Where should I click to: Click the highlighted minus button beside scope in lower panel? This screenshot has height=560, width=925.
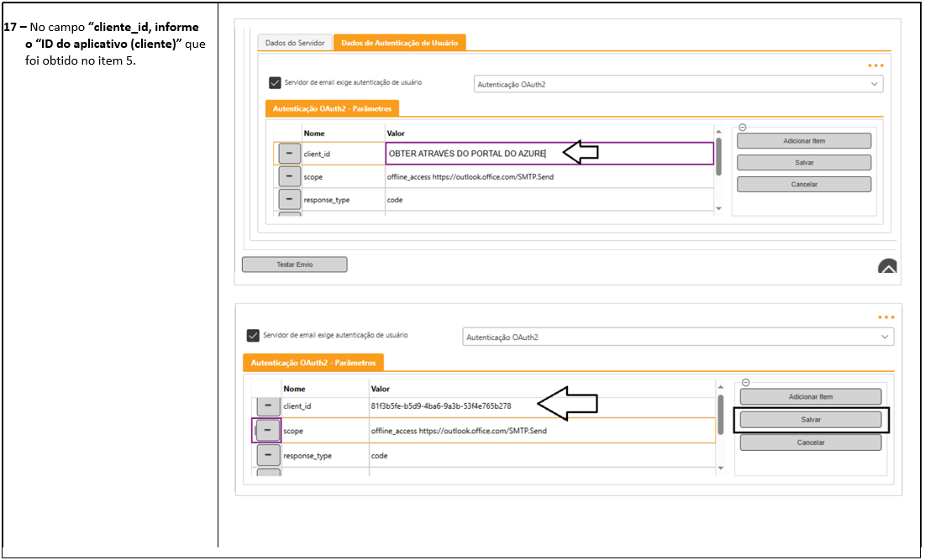pos(267,430)
